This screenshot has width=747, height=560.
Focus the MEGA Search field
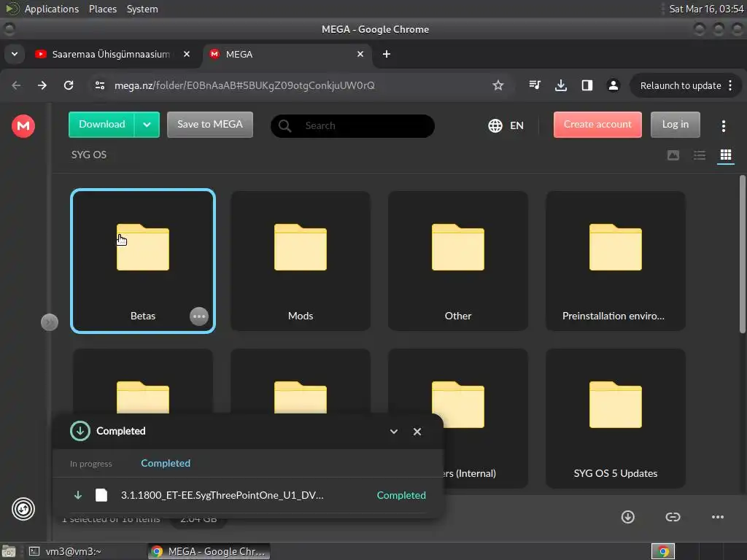[x=352, y=125]
